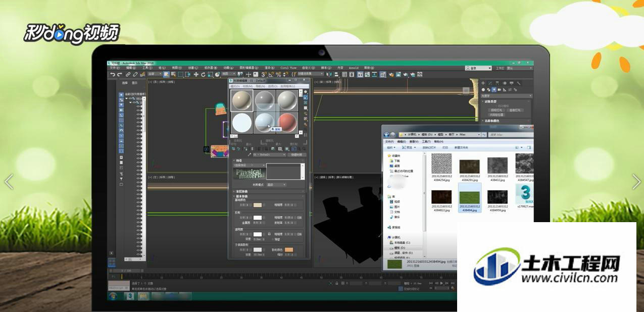Open the 01 - Default material name dropdown
Image resolution: width=644 pixels, height=312 pixels.
point(270,154)
